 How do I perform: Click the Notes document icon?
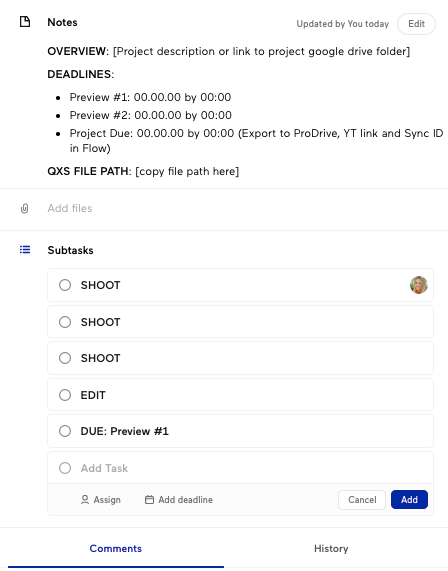click(25, 22)
